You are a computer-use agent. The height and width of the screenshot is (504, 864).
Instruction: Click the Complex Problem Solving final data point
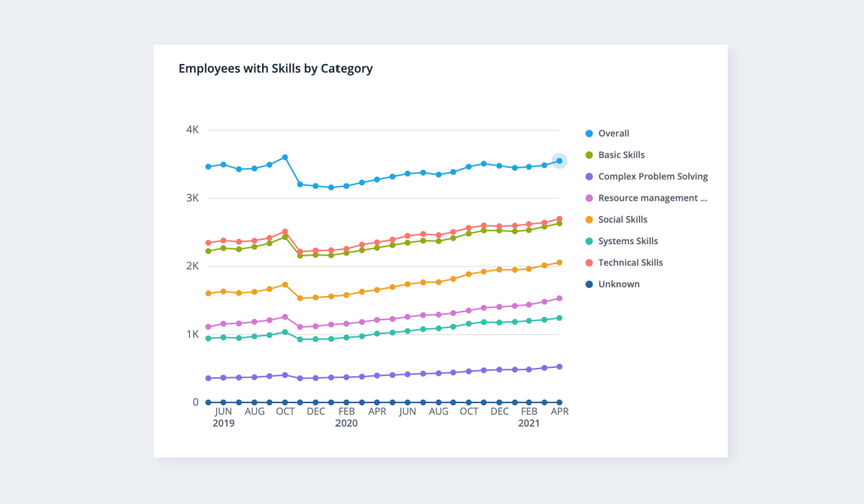(x=559, y=366)
